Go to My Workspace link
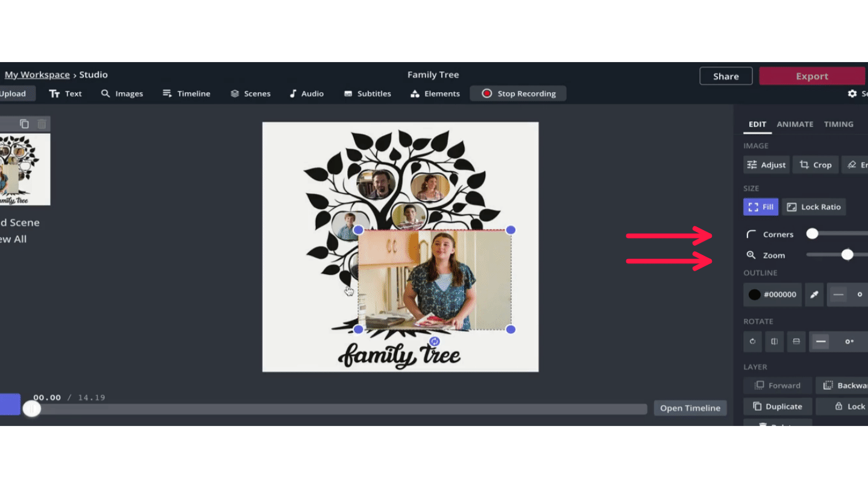Viewport: 868px width, 488px height. coord(37,75)
